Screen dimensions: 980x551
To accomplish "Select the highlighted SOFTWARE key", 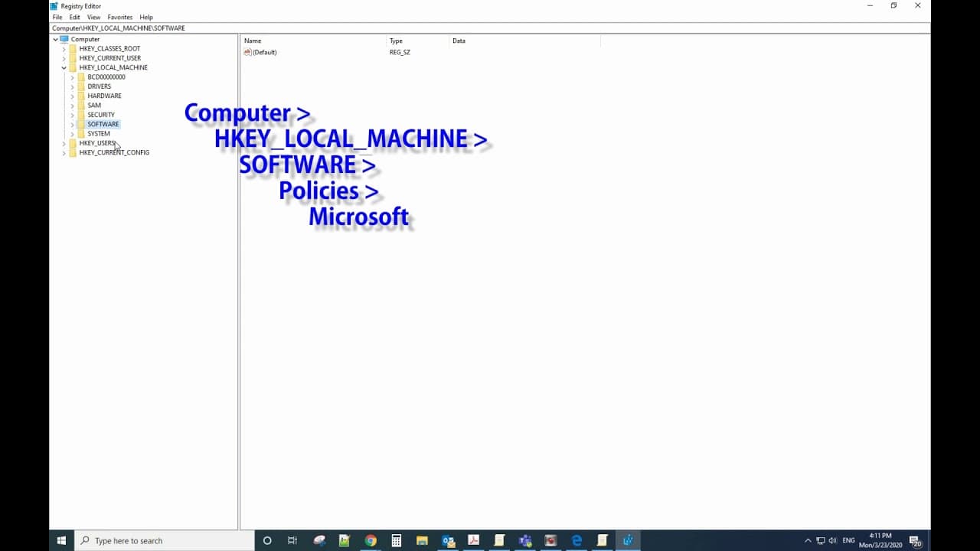I will pyautogui.click(x=103, y=124).
